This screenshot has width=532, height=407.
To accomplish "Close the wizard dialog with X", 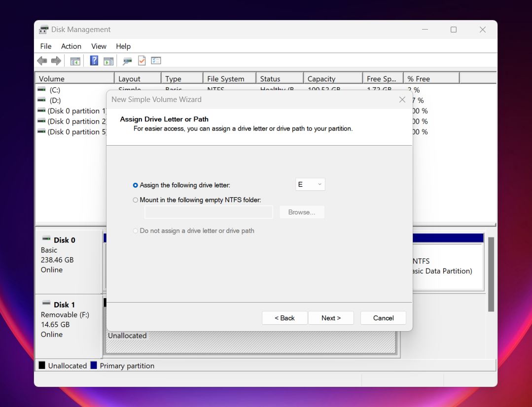I will point(402,100).
